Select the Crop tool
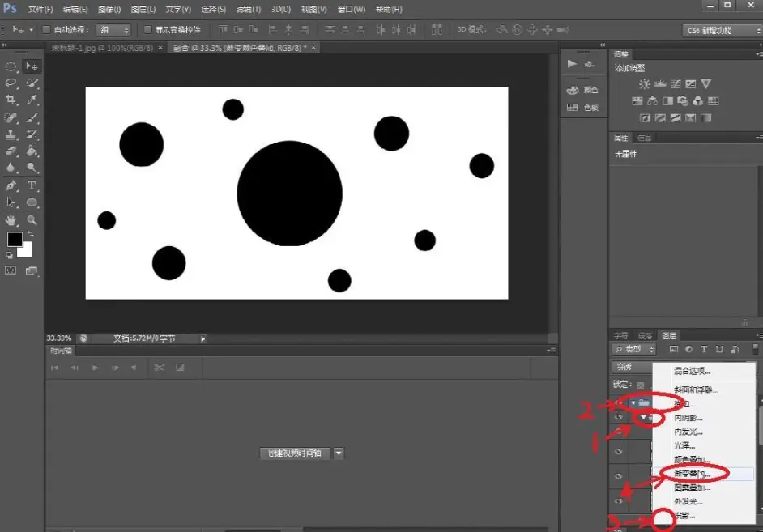Viewport: 763px width, 532px height. point(11,100)
